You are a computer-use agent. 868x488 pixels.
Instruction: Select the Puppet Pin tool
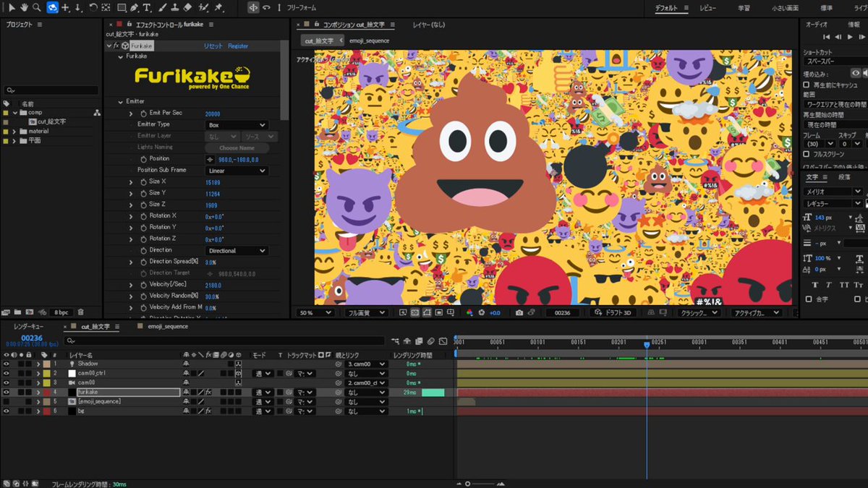(218, 7)
